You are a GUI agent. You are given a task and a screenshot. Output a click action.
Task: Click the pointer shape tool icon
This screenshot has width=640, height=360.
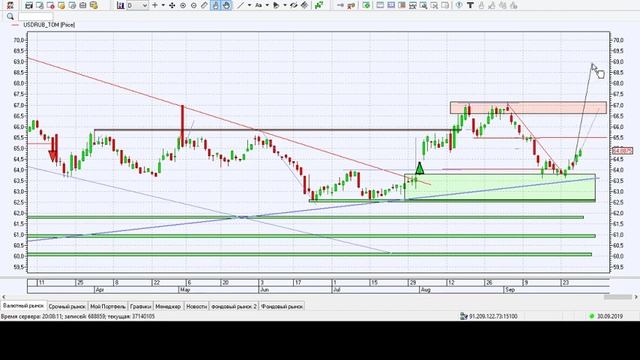pos(276,5)
